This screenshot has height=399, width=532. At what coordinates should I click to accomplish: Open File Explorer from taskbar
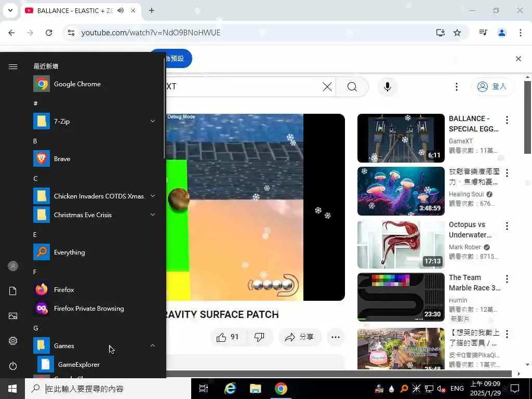click(256, 389)
